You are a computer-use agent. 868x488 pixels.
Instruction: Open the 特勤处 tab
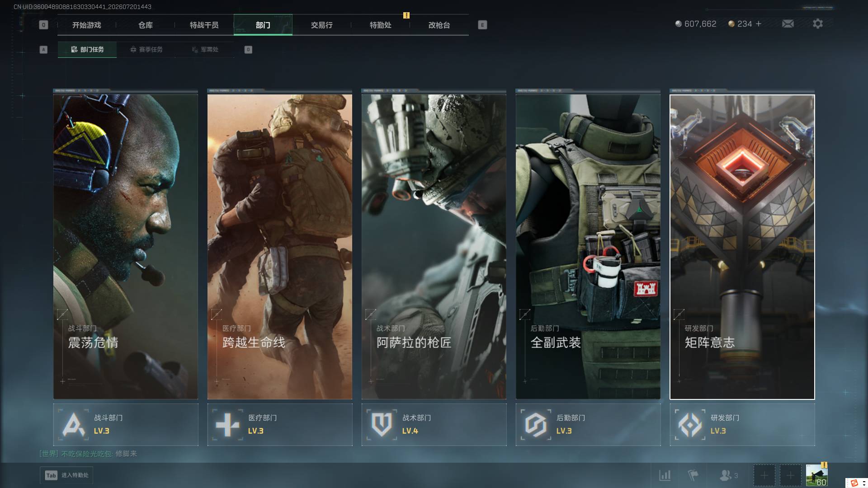point(380,25)
